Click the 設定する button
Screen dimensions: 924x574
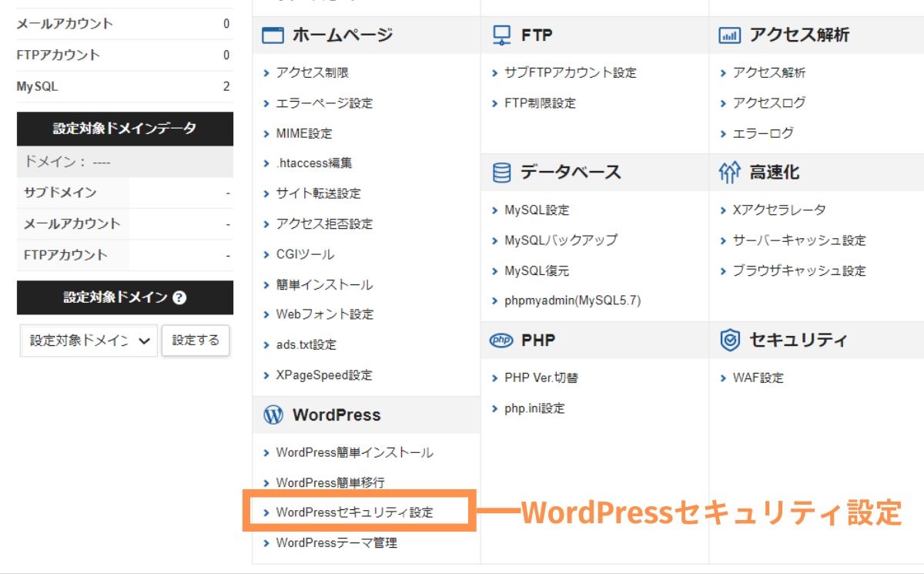196,341
